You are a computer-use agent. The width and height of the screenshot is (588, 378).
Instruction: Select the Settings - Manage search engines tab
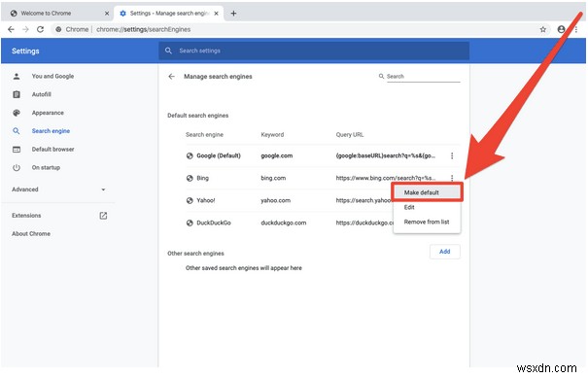[x=169, y=14]
